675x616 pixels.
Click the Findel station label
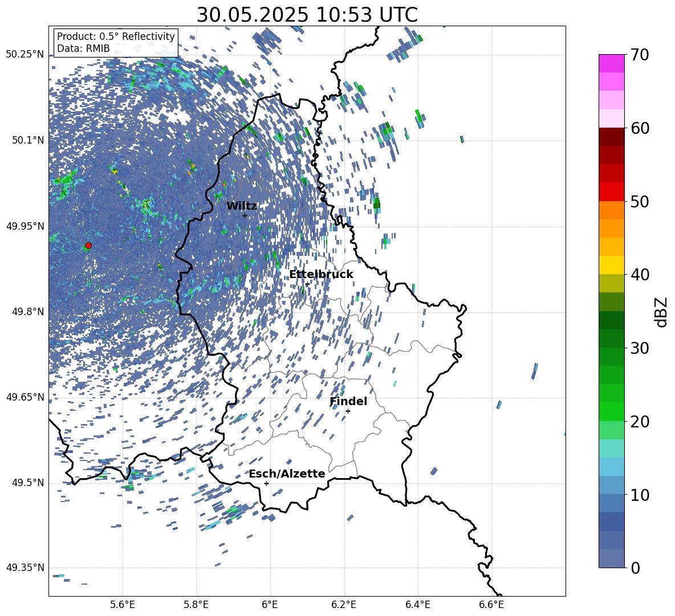(348, 401)
